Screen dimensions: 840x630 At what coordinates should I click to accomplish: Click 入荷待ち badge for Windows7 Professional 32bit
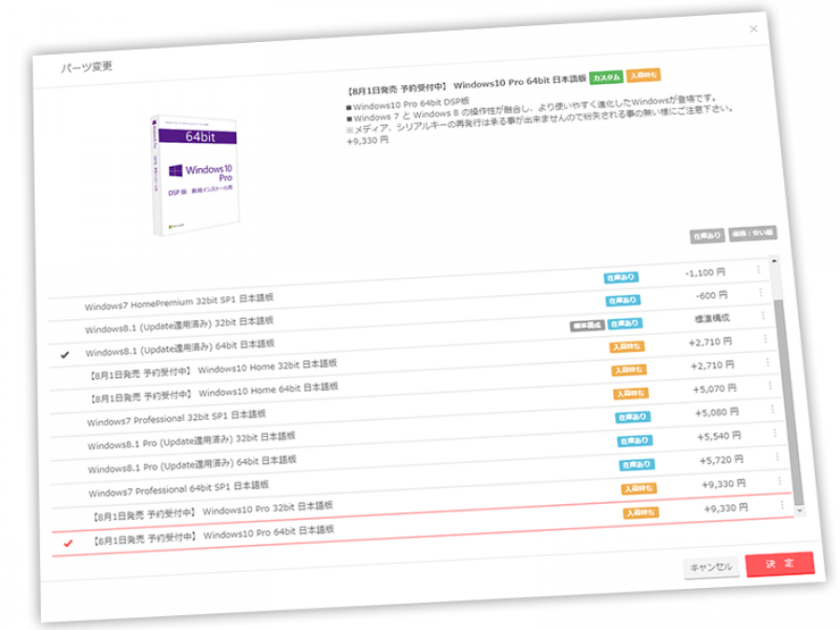pyautogui.click(x=631, y=394)
